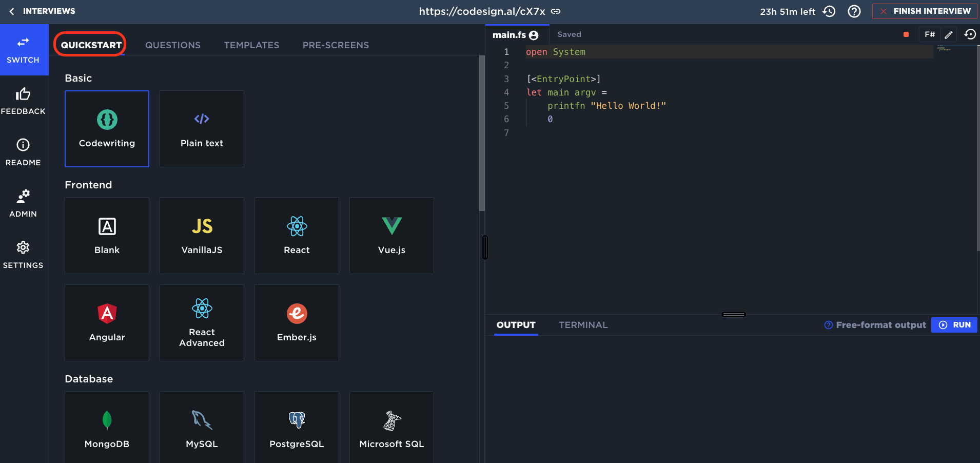Click the restore code history icon
The width and height of the screenshot is (980, 463).
click(x=970, y=34)
